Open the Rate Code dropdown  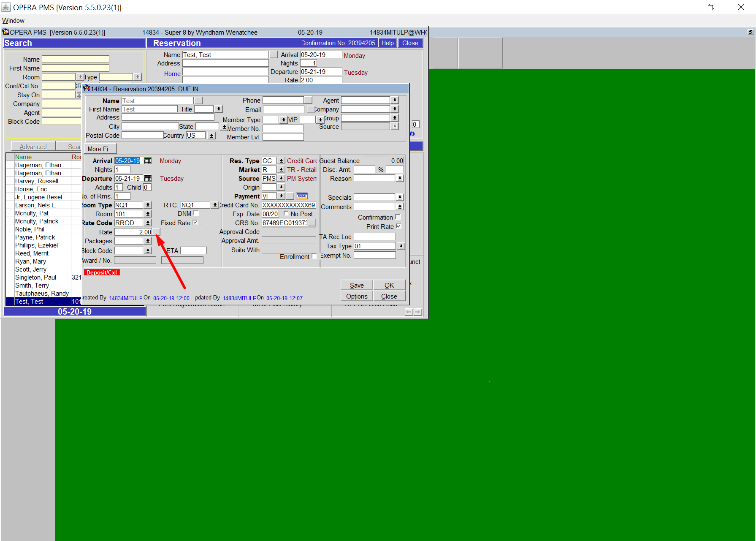click(147, 222)
